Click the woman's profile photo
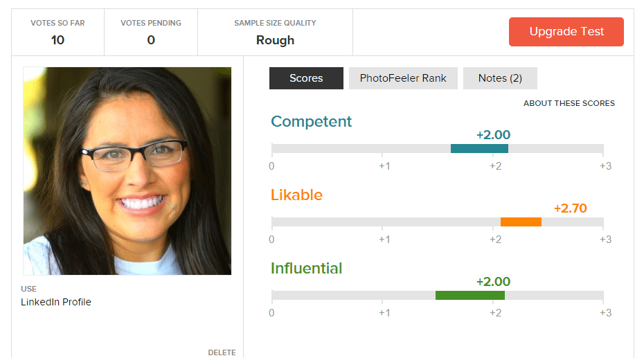Image resolution: width=644 pixels, height=358 pixels. pyautogui.click(x=127, y=171)
